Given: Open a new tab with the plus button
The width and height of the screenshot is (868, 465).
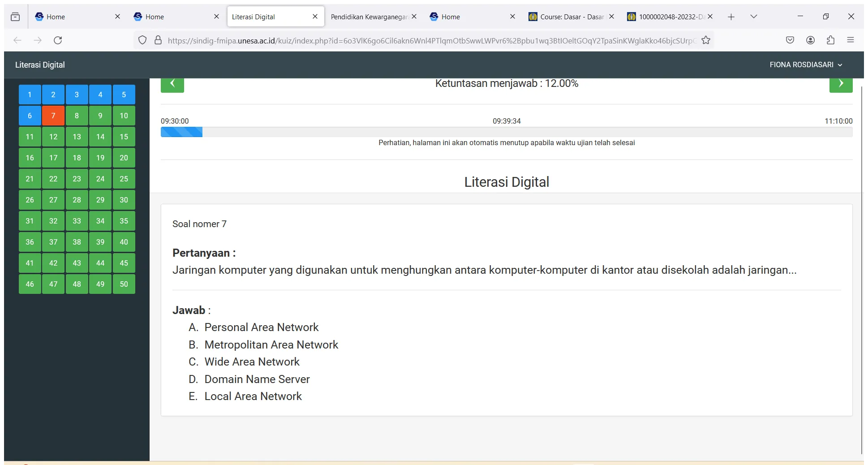Looking at the screenshot, I should [x=731, y=17].
